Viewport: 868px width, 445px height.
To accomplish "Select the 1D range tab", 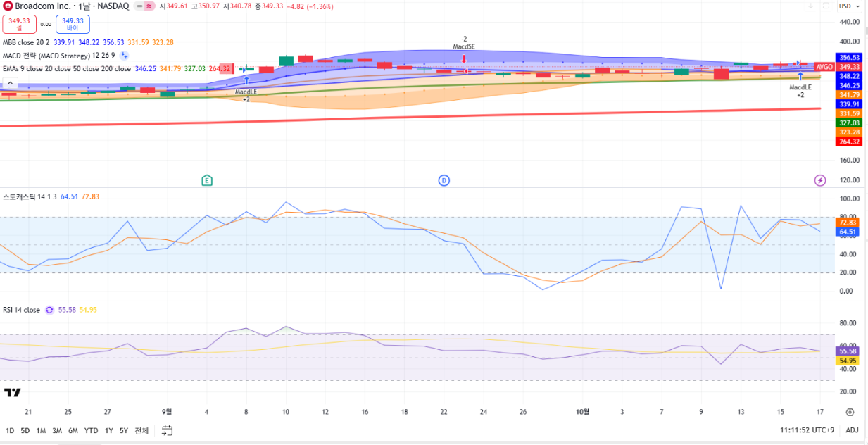I will pyautogui.click(x=10, y=430).
